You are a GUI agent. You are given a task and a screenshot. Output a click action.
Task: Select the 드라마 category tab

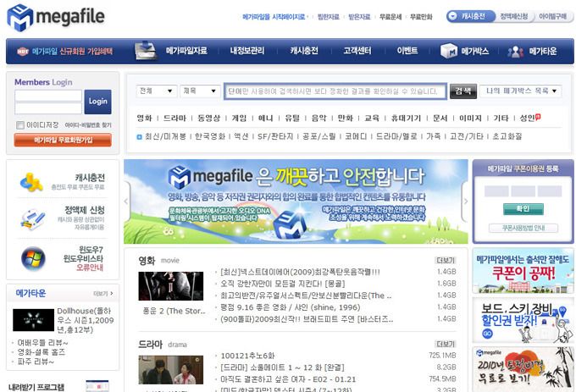pyautogui.click(x=174, y=119)
